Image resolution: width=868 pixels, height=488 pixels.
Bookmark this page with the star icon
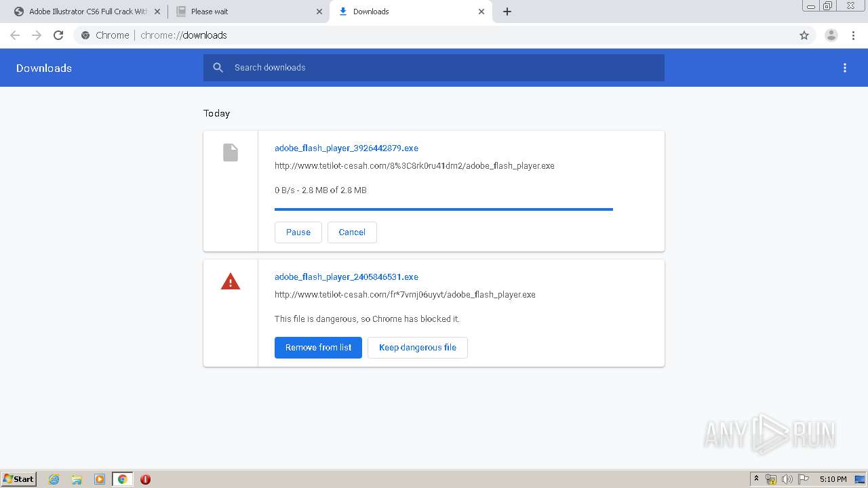click(x=804, y=35)
